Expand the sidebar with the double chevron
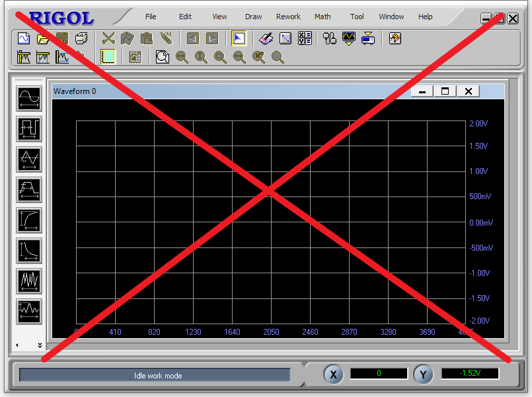Image resolution: width=532 pixels, height=397 pixels. 40,345
